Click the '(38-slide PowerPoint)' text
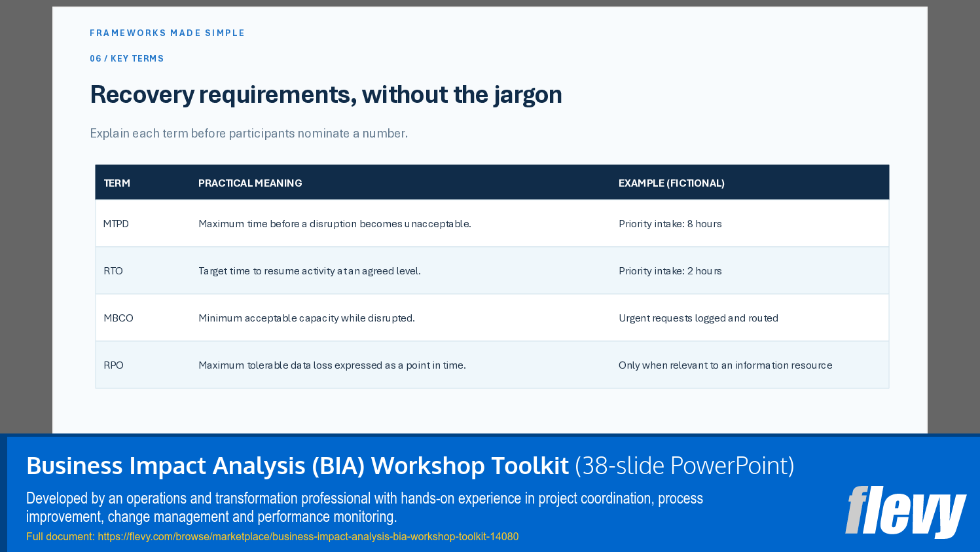This screenshot has height=552, width=980. click(x=685, y=466)
